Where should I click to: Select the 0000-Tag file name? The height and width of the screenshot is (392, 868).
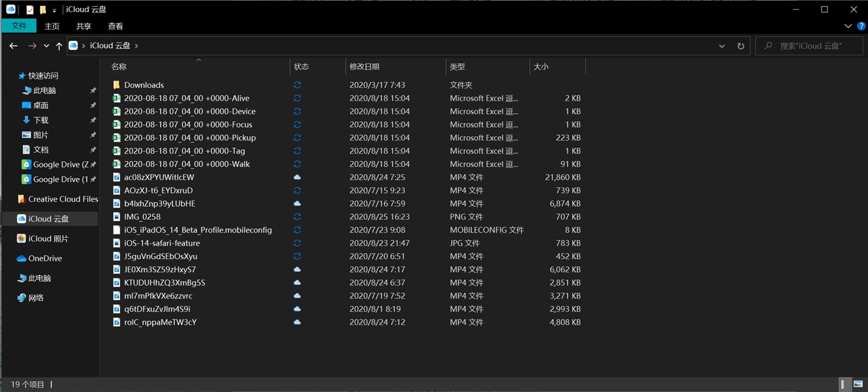coord(184,151)
